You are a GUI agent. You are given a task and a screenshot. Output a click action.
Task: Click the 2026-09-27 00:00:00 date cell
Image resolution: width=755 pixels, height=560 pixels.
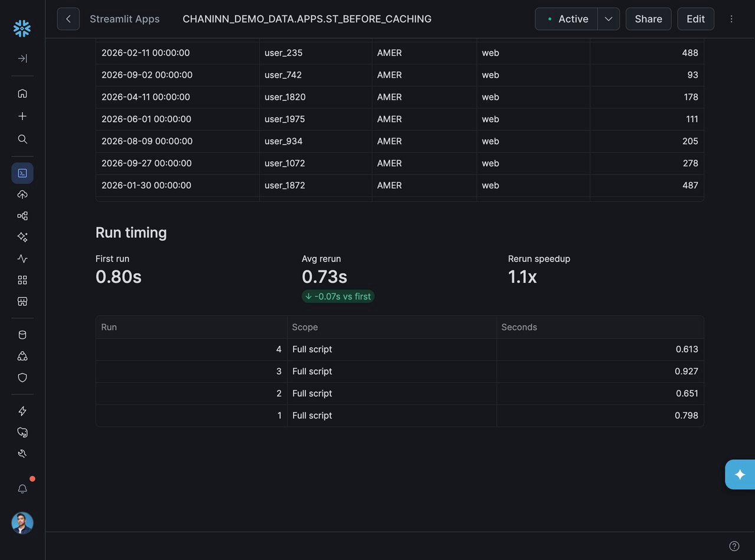pos(178,163)
